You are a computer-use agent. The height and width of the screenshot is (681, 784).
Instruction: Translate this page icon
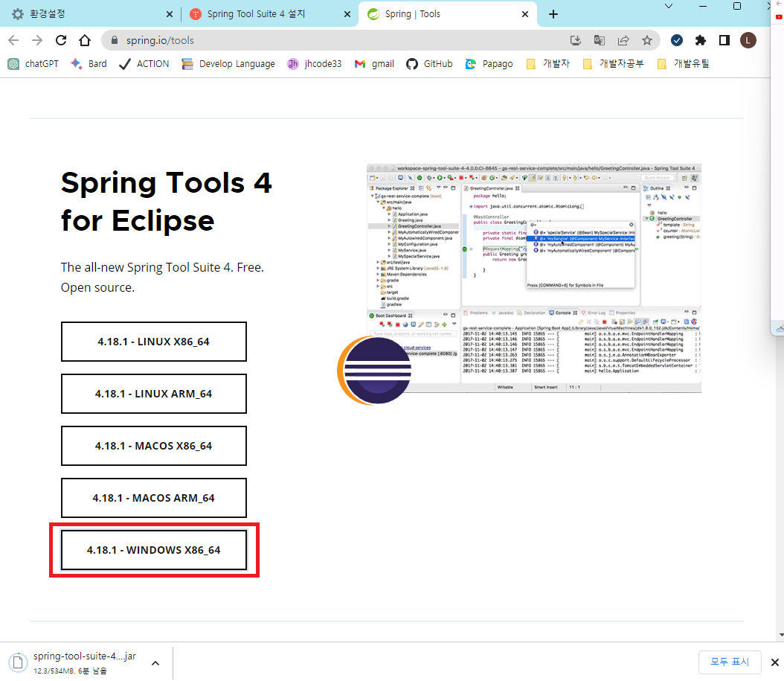click(x=599, y=40)
